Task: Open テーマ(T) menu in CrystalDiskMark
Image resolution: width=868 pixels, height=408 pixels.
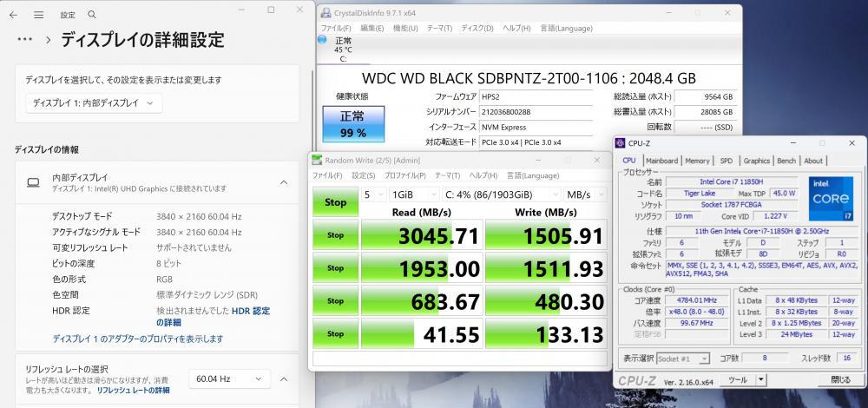Action: click(447, 175)
